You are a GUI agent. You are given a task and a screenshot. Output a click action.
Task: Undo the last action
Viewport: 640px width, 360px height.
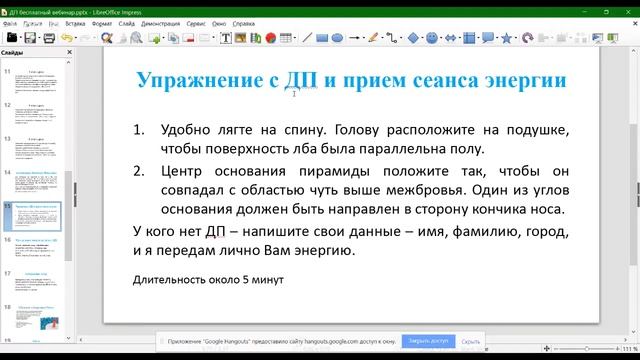67,38
